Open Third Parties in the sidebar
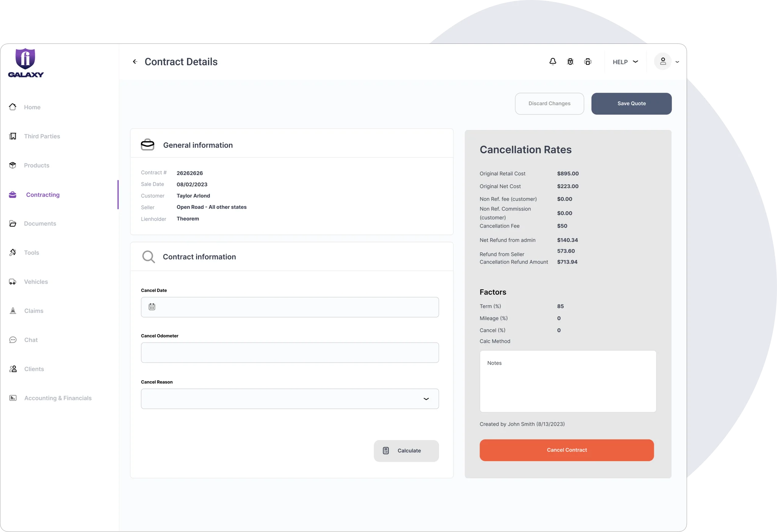 (42, 136)
